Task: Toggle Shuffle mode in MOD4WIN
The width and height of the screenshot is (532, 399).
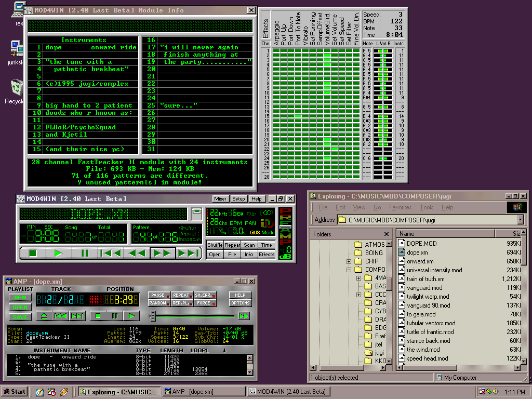Action: click(x=215, y=245)
